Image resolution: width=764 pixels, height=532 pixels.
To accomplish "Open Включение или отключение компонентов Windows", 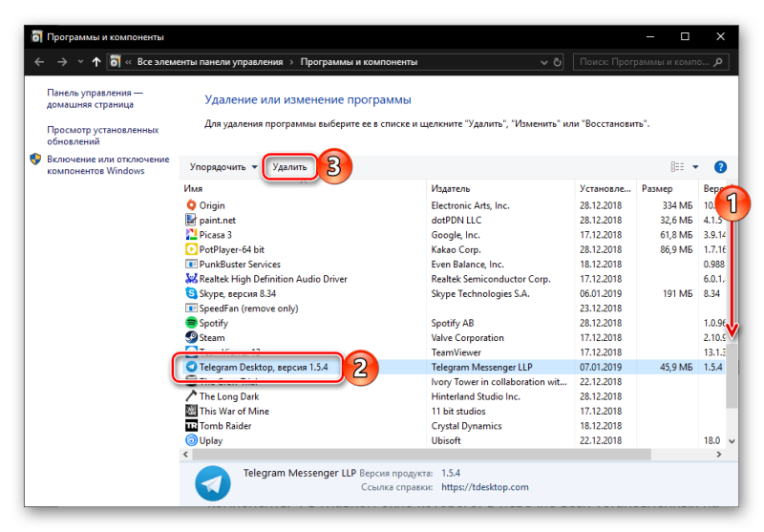I will point(108,164).
